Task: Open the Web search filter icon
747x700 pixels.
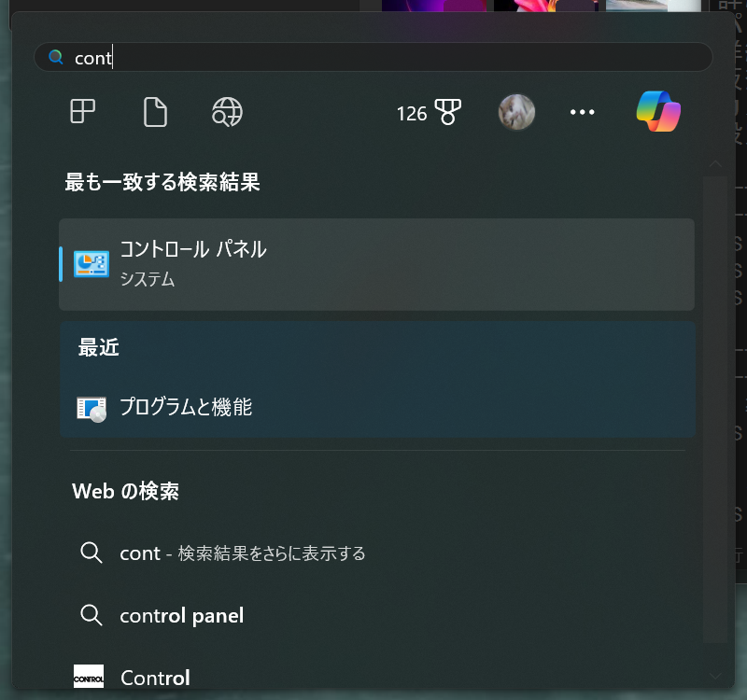Action: 227,112
